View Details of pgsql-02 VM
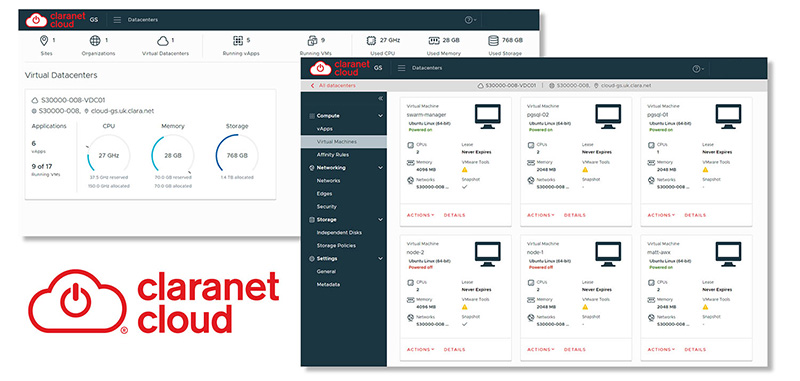Viewport: 800px width, 381px height. pos(575,215)
